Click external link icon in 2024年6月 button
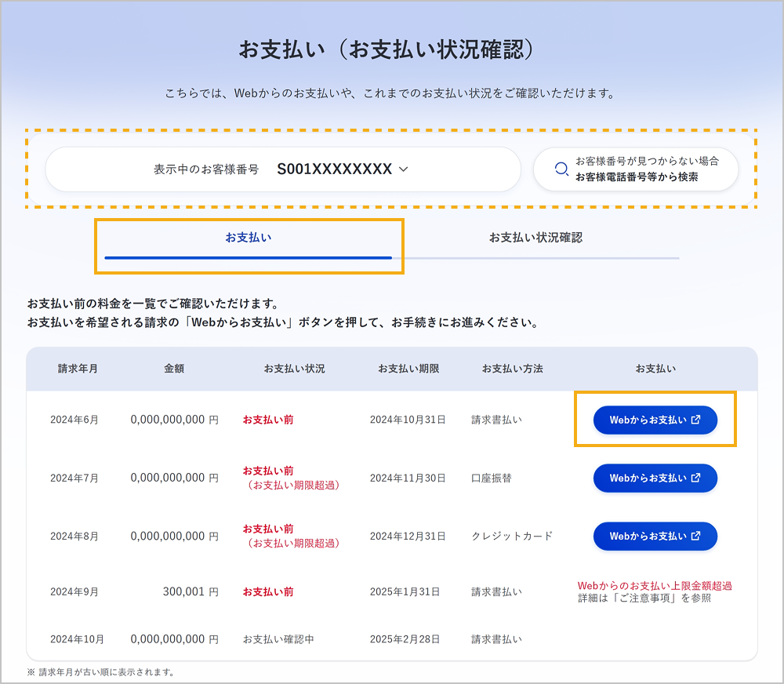 click(x=695, y=420)
